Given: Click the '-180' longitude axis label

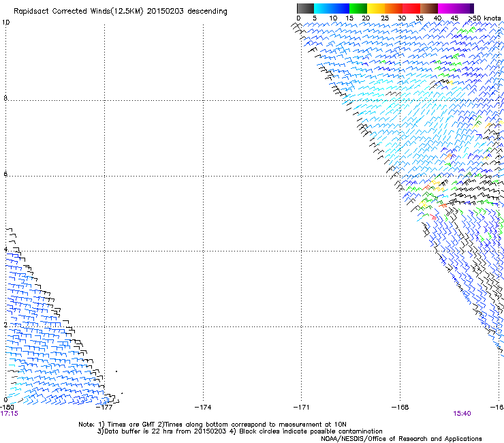Looking at the screenshot, I should pos(7,407).
